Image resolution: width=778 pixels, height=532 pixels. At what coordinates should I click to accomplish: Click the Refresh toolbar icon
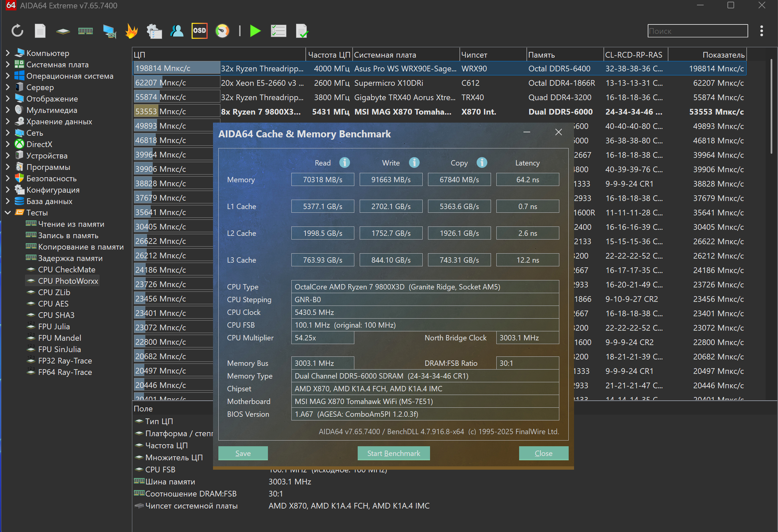coord(17,31)
